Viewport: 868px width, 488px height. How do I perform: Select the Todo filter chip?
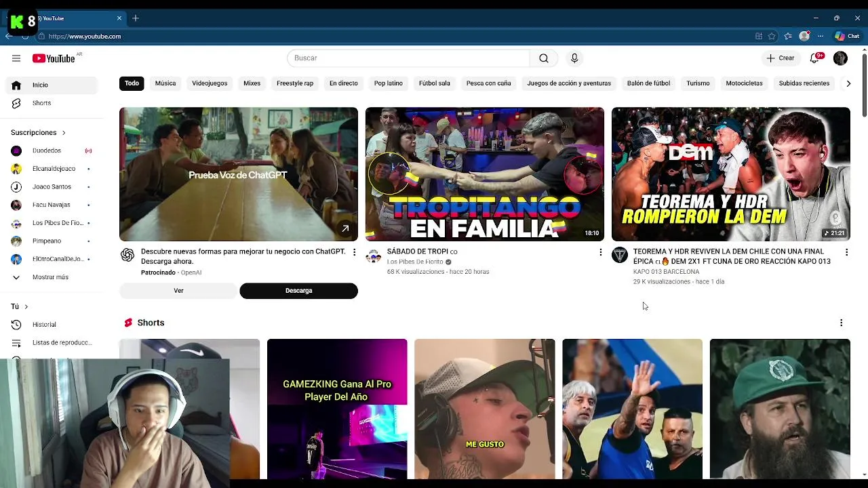pyautogui.click(x=132, y=83)
